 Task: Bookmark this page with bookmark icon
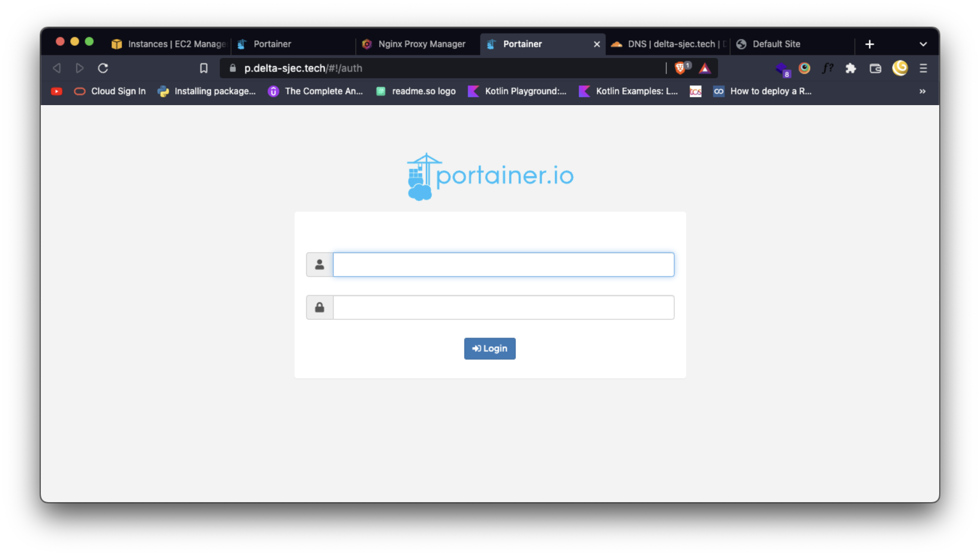point(203,69)
